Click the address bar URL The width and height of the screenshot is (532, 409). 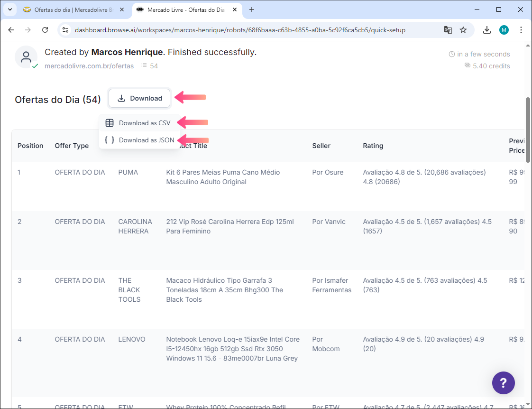click(240, 30)
